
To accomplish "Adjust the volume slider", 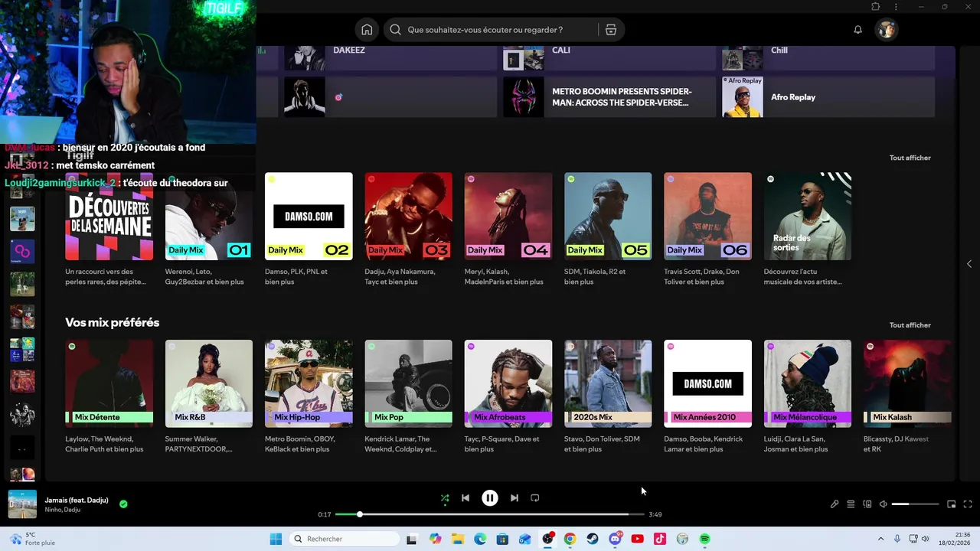I will click(915, 504).
